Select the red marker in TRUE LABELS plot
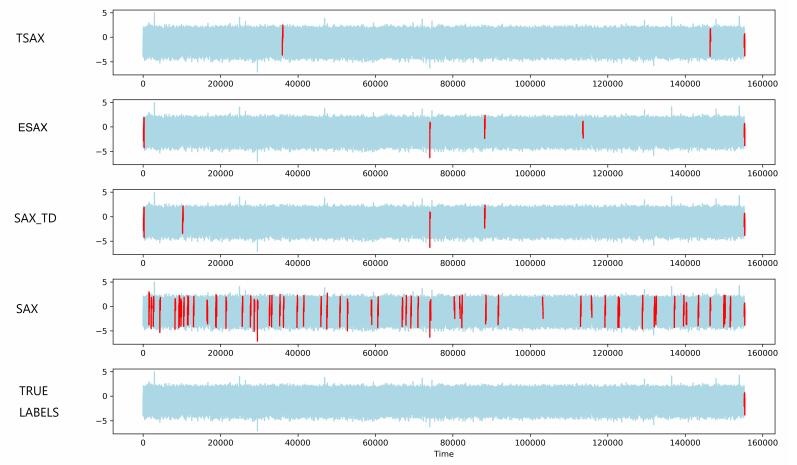This screenshot has height=465, width=797. point(745,403)
